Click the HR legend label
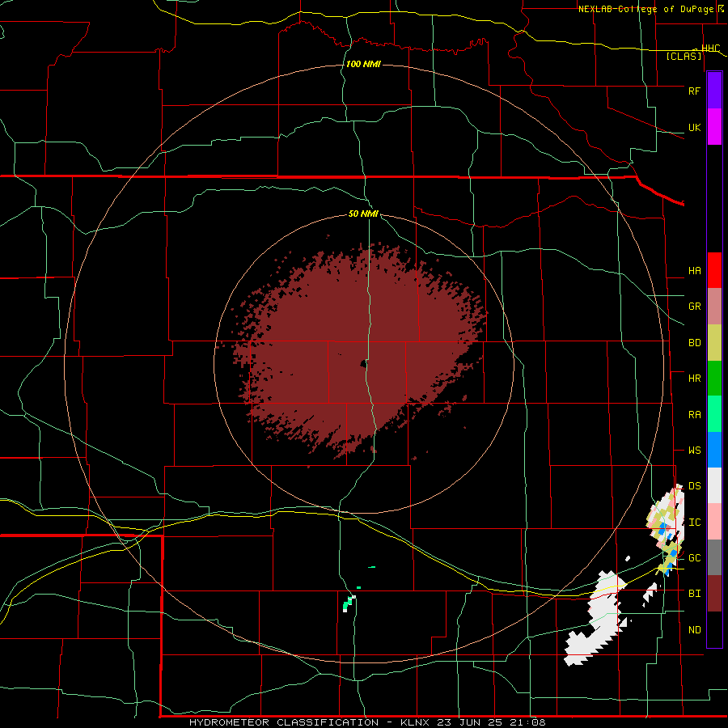728x728 pixels. tap(694, 379)
